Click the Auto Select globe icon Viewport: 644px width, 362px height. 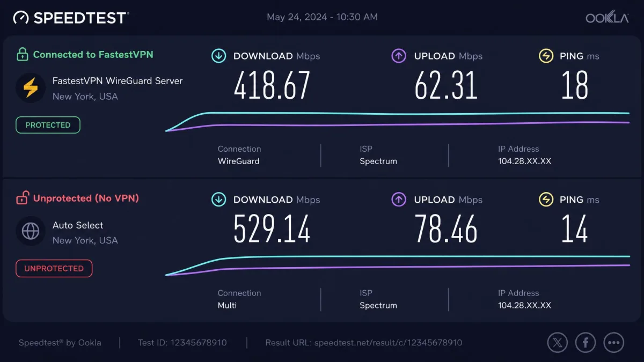(31, 232)
